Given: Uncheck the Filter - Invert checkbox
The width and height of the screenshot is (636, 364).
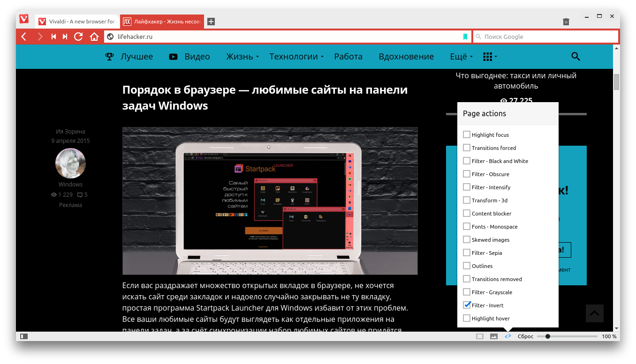Looking at the screenshot, I should (467, 305).
